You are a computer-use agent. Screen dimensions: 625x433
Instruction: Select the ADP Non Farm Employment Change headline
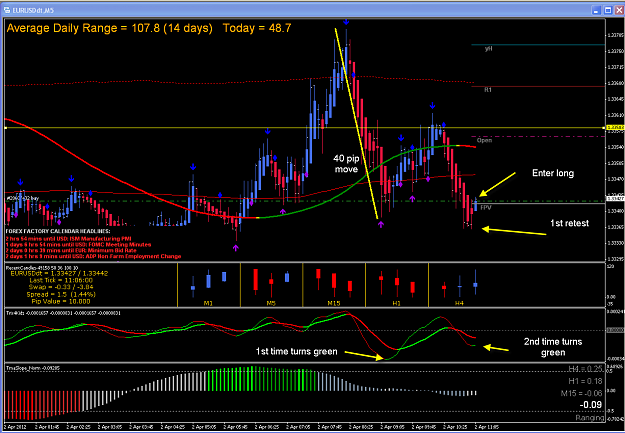93,256
